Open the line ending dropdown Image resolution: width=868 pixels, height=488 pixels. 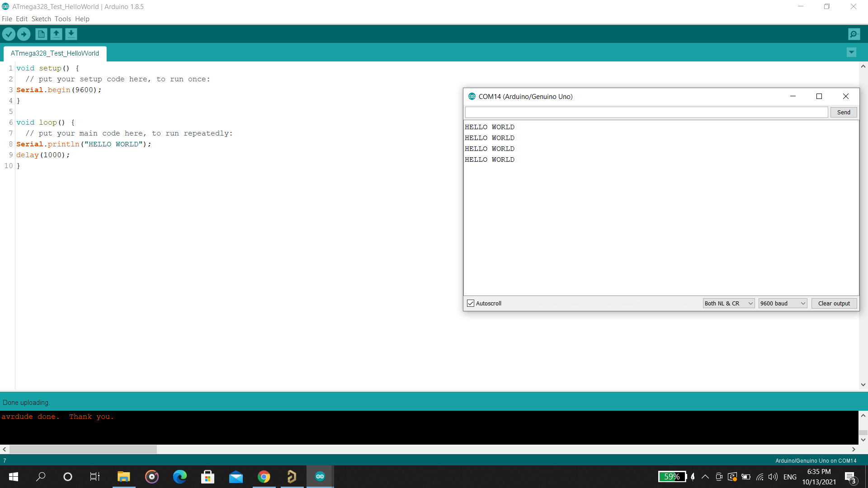728,303
